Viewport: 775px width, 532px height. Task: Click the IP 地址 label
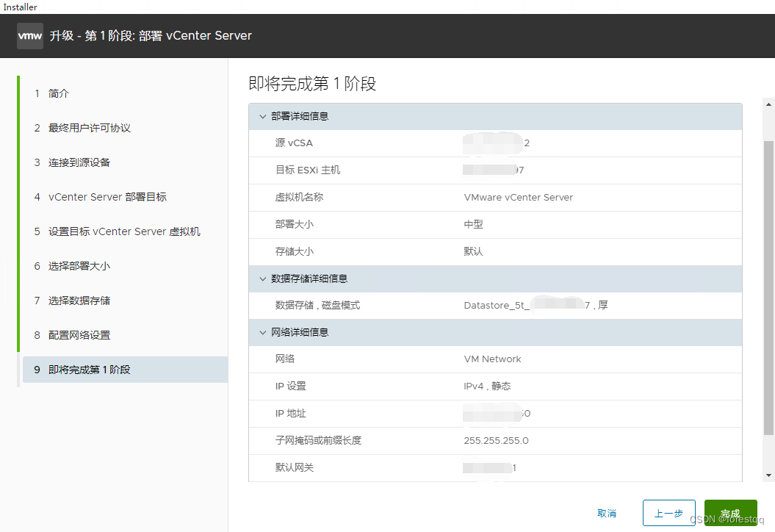coord(291,414)
